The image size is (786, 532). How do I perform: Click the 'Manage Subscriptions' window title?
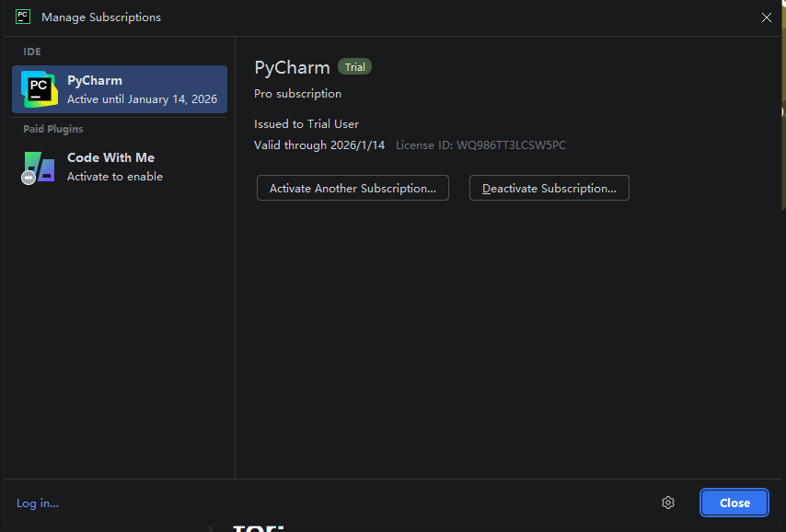[x=101, y=17]
